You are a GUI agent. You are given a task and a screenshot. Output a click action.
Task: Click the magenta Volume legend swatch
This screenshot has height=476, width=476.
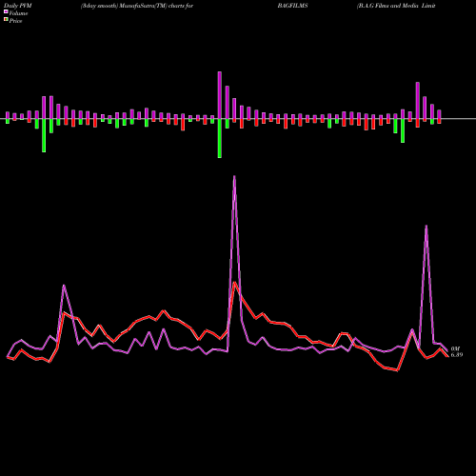tap(6, 11)
